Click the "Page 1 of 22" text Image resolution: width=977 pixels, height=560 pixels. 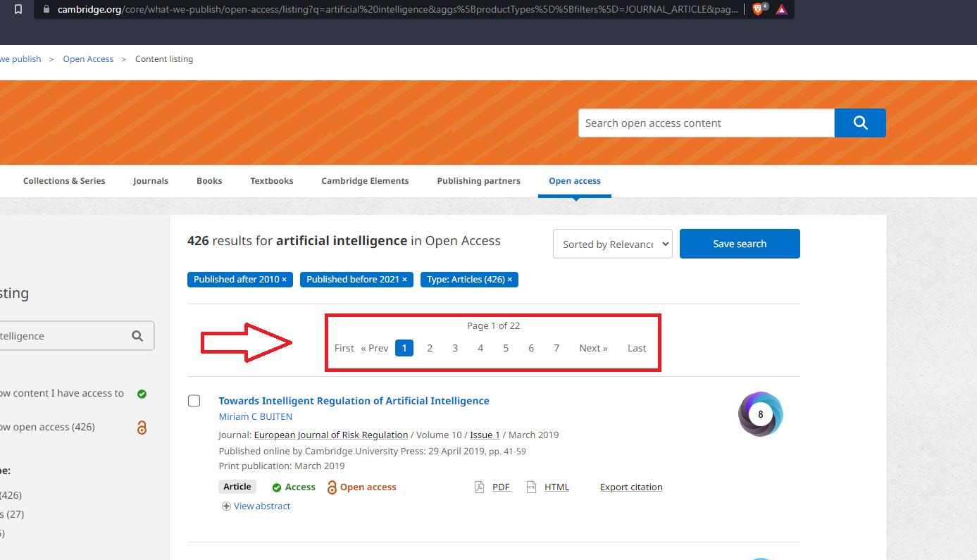pyautogui.click(x=494, y=325)
